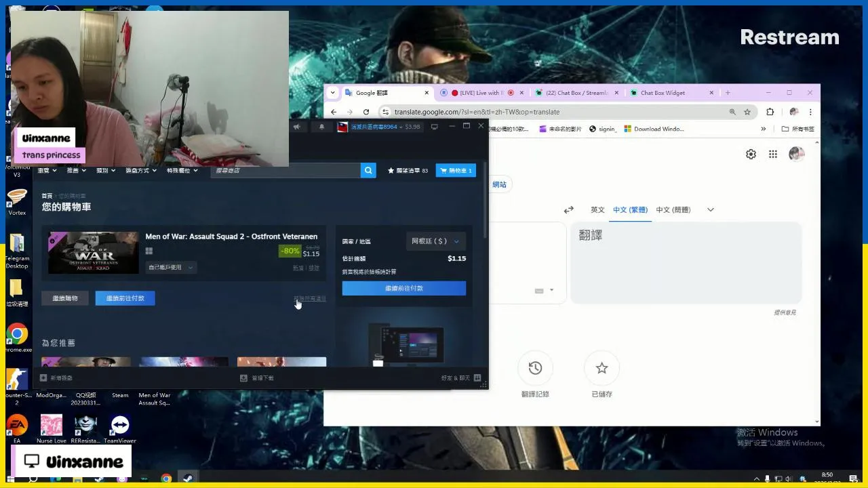Open the 所有書籤 all bookmarks folder

click(797, 129)
